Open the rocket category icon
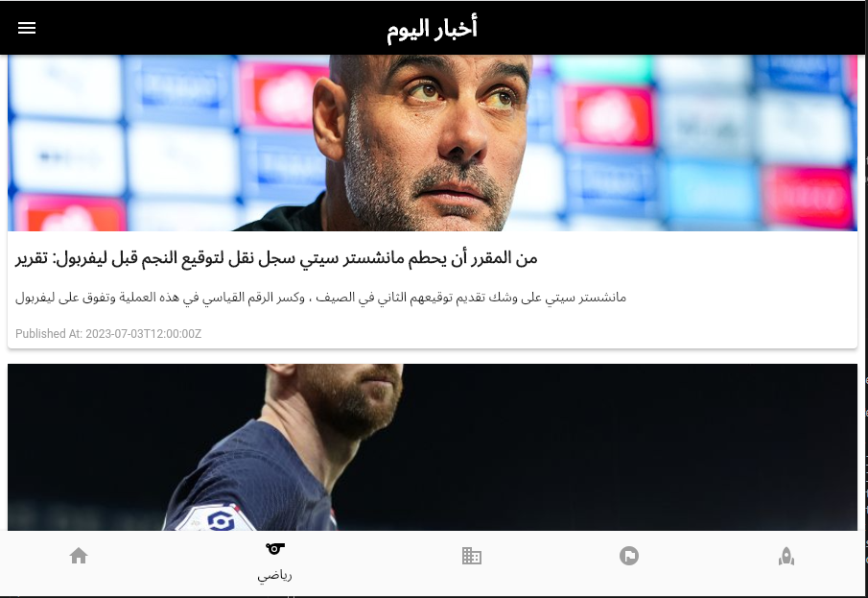Screen dimensions: 868x598 pos(786,556)
